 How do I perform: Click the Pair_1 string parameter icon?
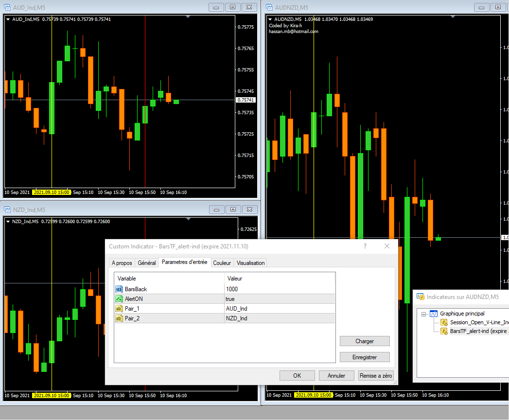pyautogui.click(x=119, y=309)
